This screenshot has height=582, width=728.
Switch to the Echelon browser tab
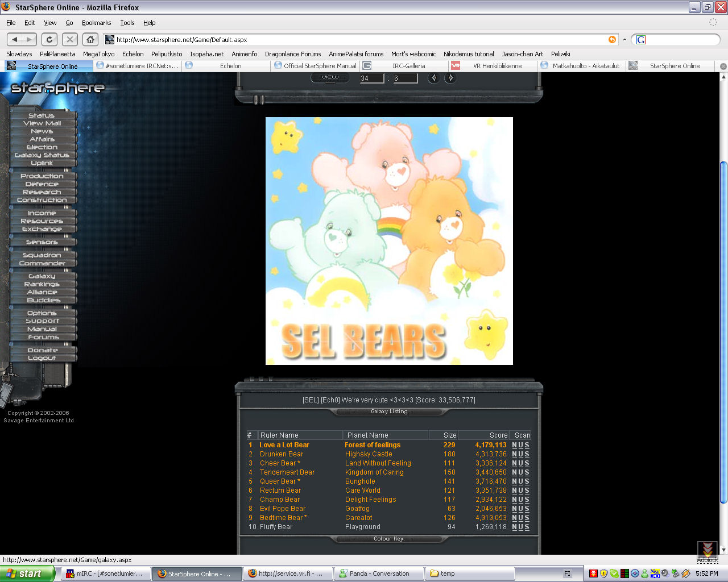226,66
